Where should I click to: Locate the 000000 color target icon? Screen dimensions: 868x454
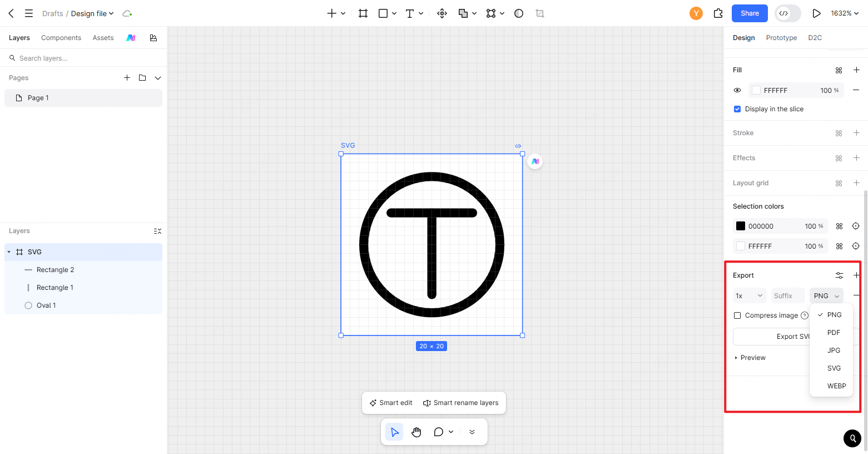tap(856, 226)
